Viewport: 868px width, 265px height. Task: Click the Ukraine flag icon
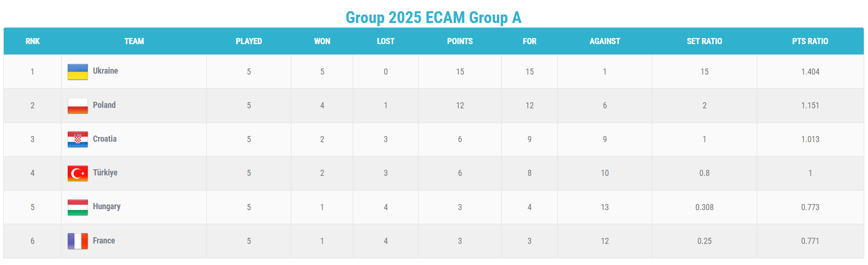click(x=77, y=72)
